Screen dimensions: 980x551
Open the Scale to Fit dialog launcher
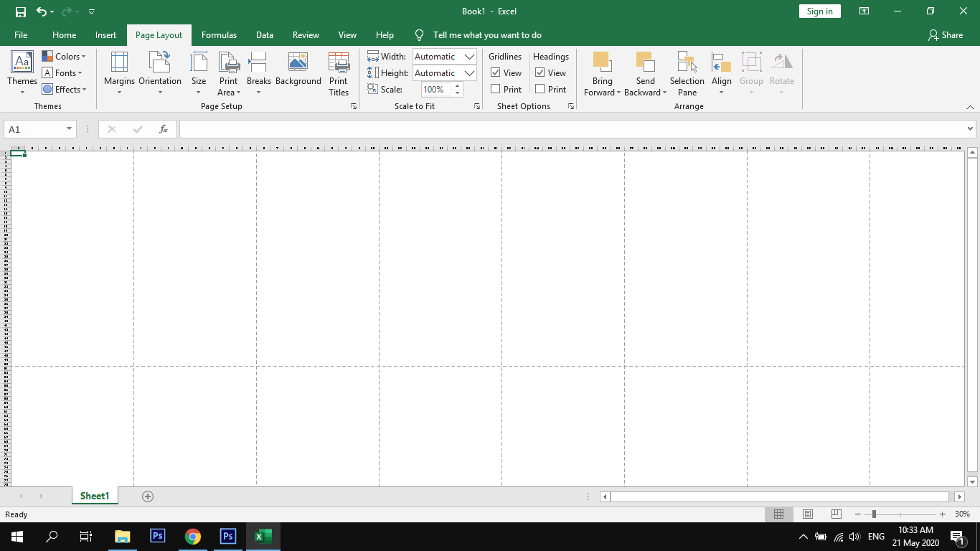pyautogui.click(x=477, y=106)
